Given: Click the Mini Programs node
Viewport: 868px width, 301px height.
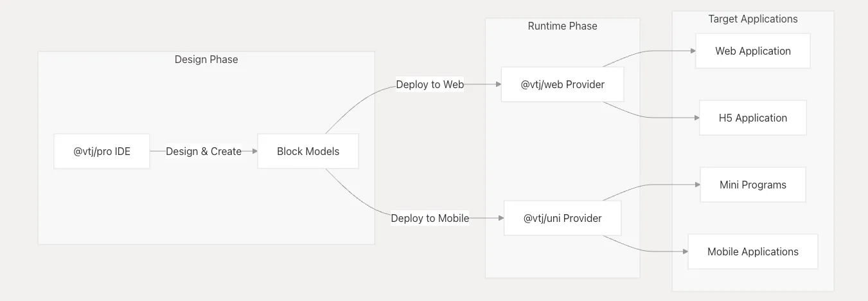Looking at the screenshot, I should [x=752, y=185].
